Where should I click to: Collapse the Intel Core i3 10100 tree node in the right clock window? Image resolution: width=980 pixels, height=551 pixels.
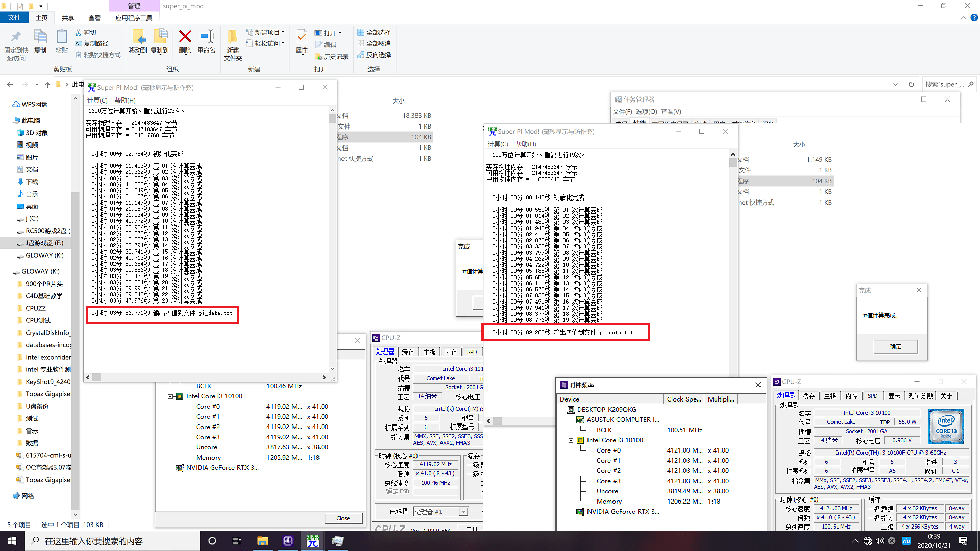point(571,440)
